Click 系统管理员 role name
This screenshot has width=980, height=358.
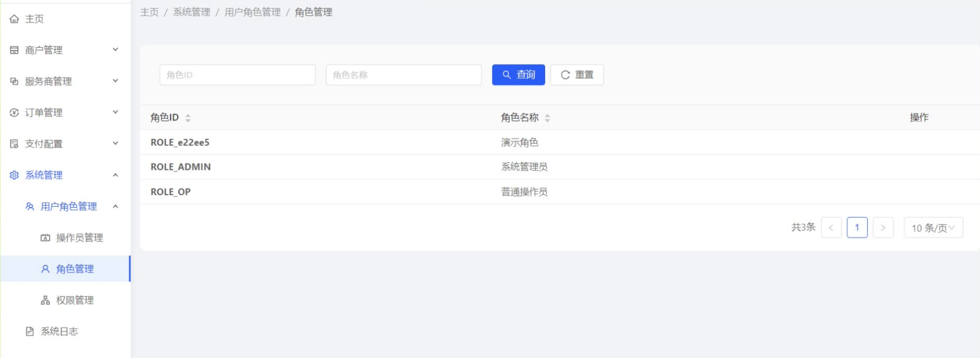[x=524, y=167]
